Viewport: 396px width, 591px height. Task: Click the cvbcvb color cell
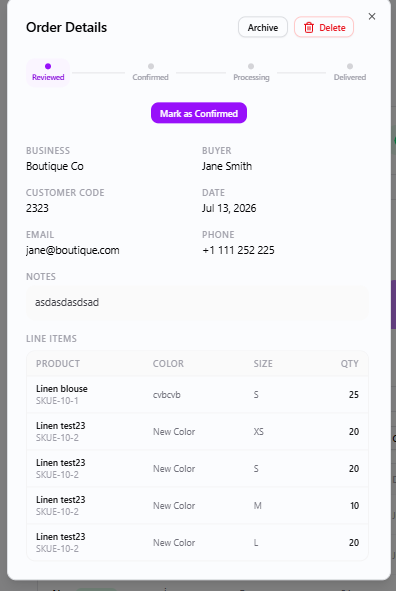(x=167, y=395)
